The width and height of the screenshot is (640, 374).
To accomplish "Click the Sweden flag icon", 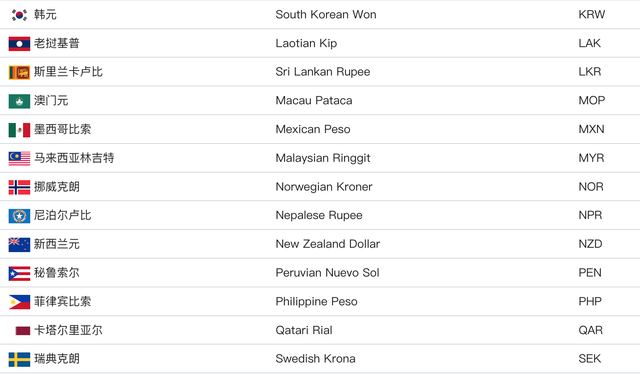I will coord(19,359).
